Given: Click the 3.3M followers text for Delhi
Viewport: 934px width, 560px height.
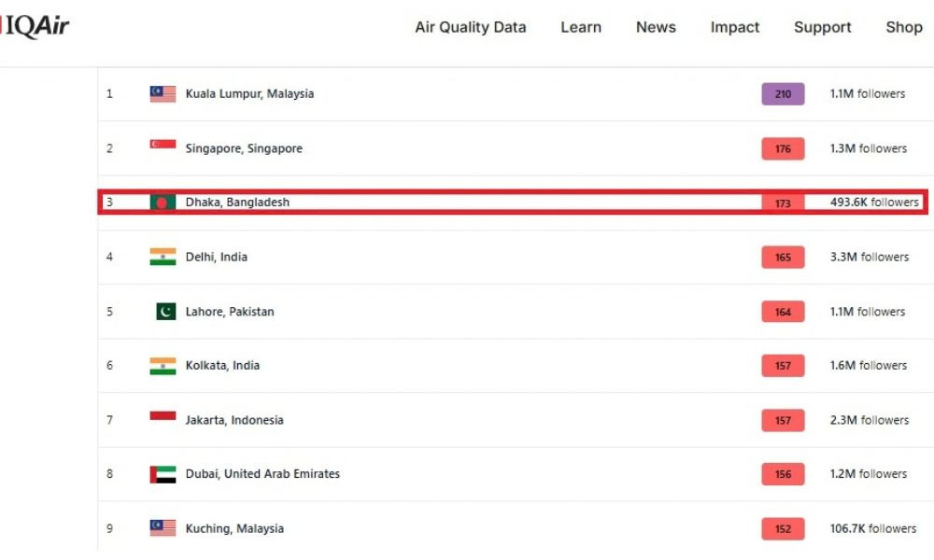Looking at the screenshot, I should click(869, 257).
